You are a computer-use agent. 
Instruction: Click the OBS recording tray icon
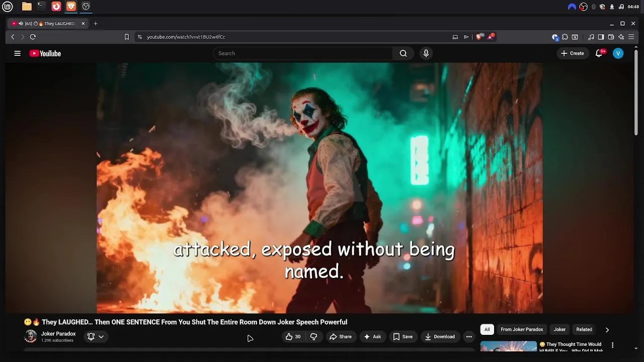[x=584, y=7]
